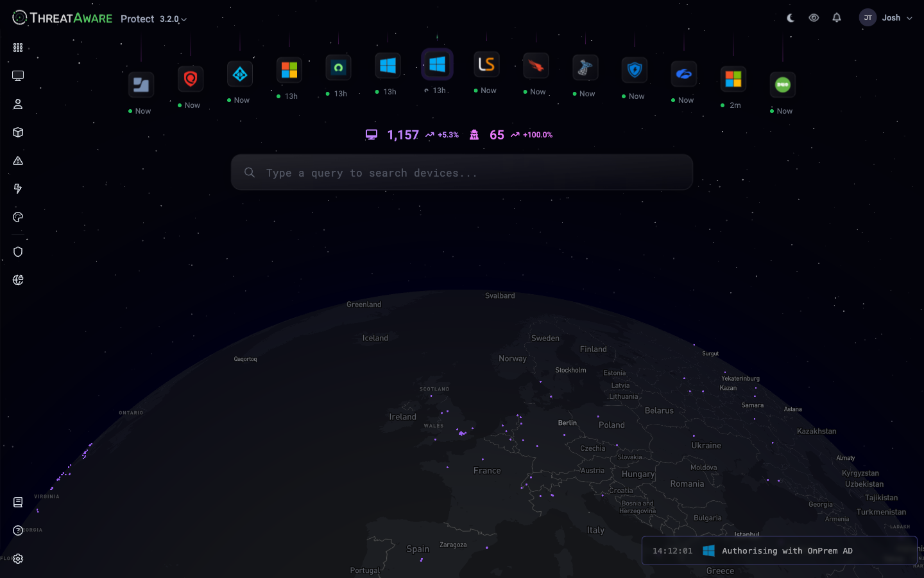Viewport: 924px width, 578px height.
Task: Click the 1,157 devices count
Action: [x=403, y=135]
